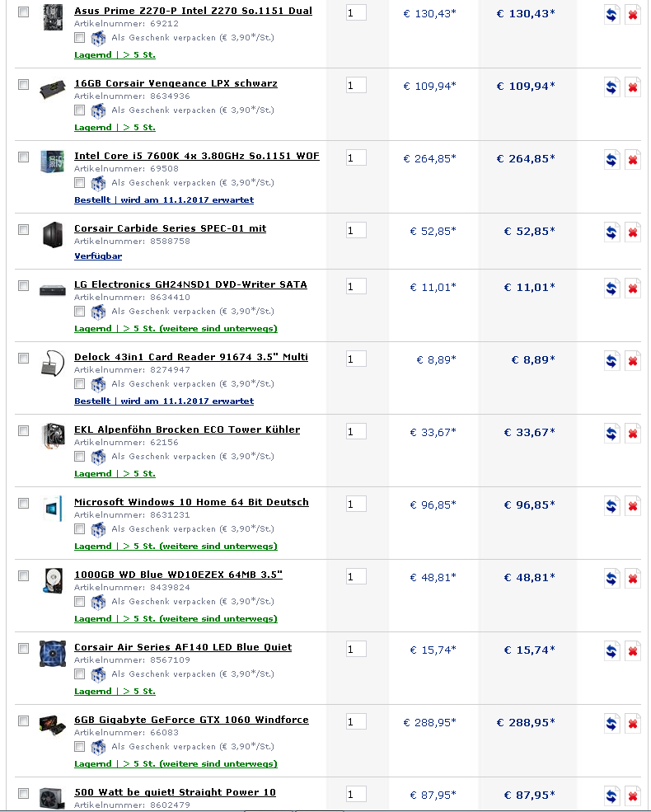The image size is (651, 812).
Task: Gift wrap icon in Asus Prime row
Action: pos(98,38)
